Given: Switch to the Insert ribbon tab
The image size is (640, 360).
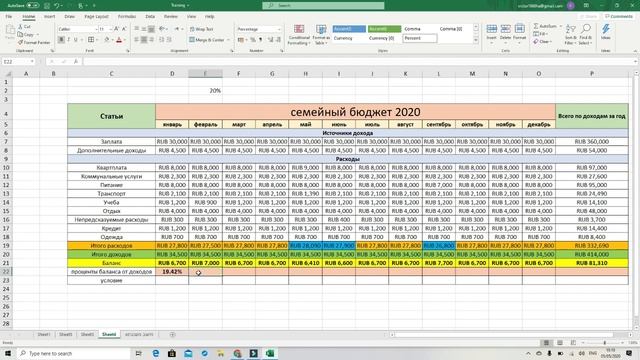Looking at the screenshot, I should (x=49, y=16).
